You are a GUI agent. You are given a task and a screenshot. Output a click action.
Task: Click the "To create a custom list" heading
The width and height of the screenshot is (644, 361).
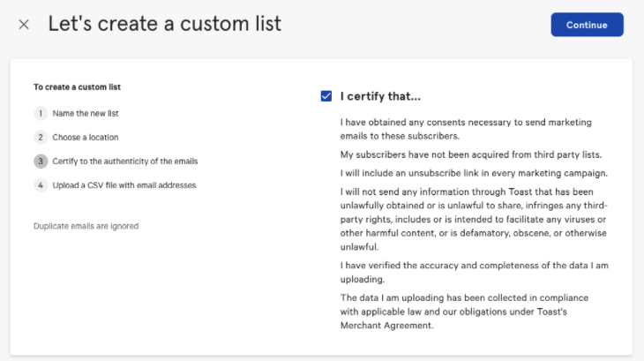(x=77, y=87)
